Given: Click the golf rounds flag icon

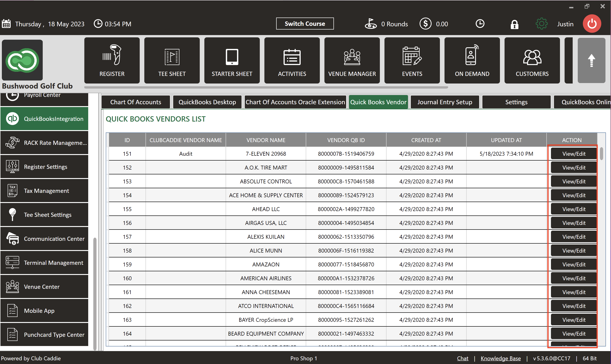Looking at the screenshot, I should click(x=370, y=24).
